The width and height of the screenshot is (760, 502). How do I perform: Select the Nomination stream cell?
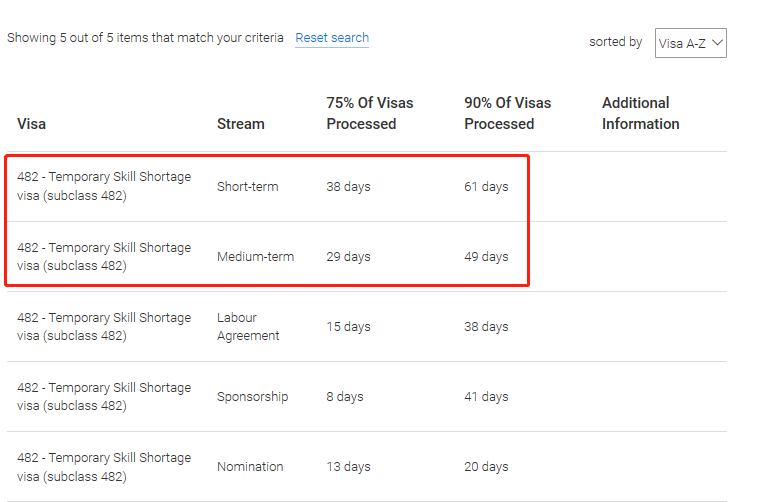coord(250,467)
